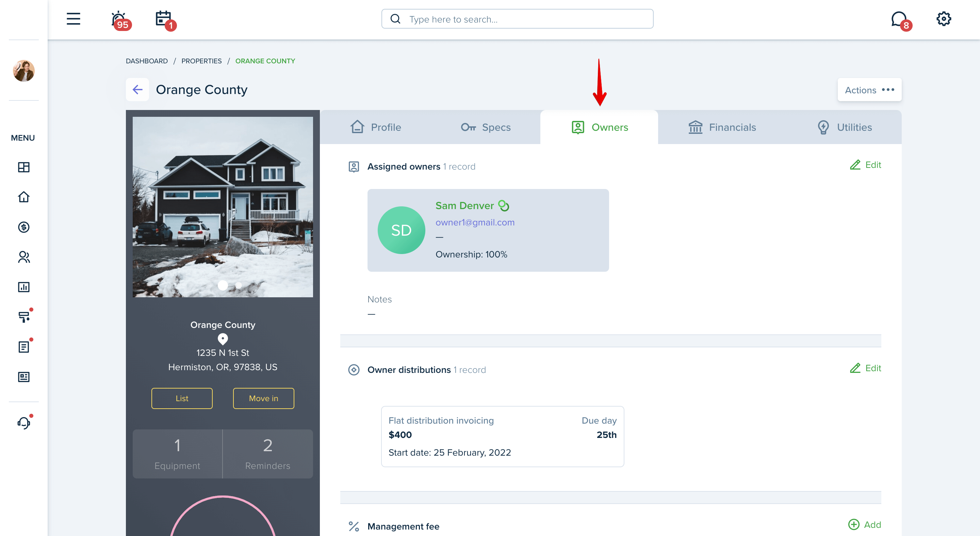Click the Owner distributions section icon
This screenshot has width=980, height=536.
tap(354, 369)
